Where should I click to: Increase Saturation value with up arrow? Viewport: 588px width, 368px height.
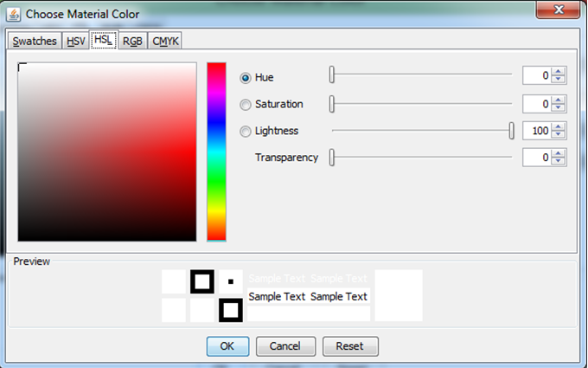tap(559, 100)
